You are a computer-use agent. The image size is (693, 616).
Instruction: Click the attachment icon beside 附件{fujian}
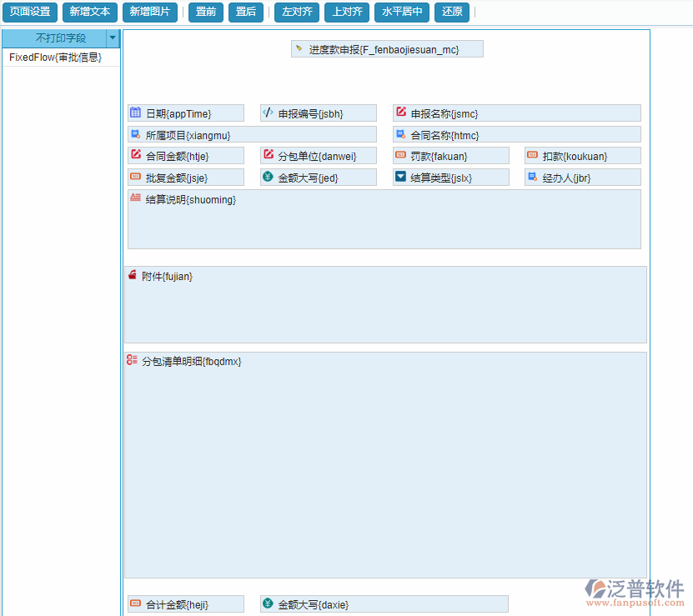pyautogui.click(x=133, y=276)
